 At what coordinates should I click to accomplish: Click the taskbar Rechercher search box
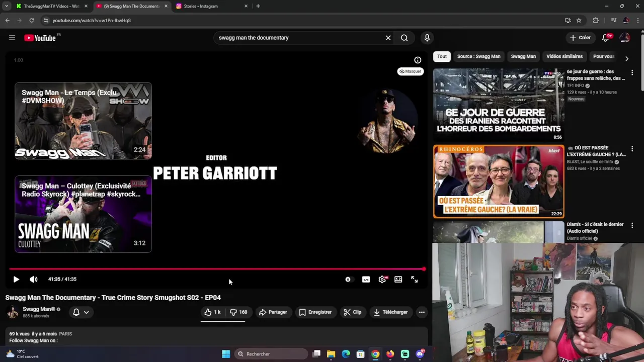pyautogui.click(x=272, y=354)
